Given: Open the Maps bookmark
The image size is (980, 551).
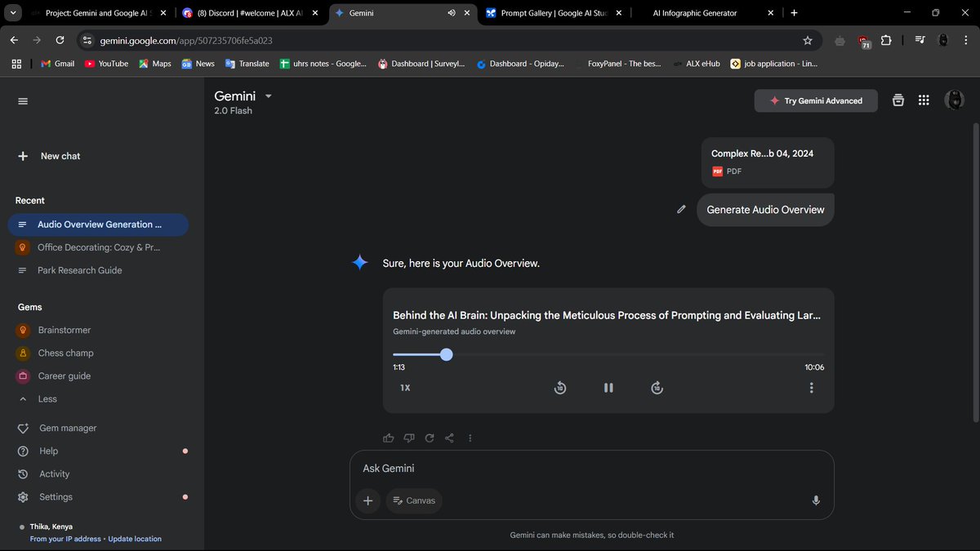Looking at the screenshot, I should (x=155, y=64).
